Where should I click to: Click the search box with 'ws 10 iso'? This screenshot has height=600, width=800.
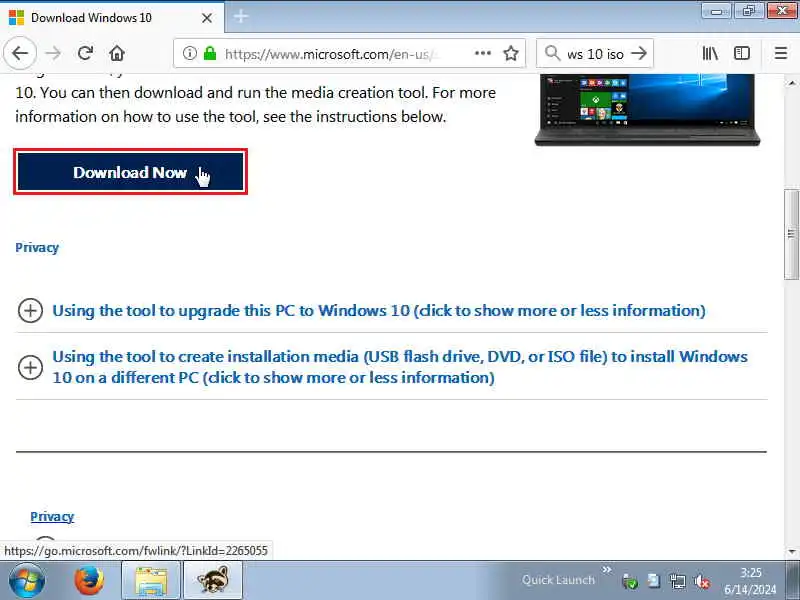595,54
